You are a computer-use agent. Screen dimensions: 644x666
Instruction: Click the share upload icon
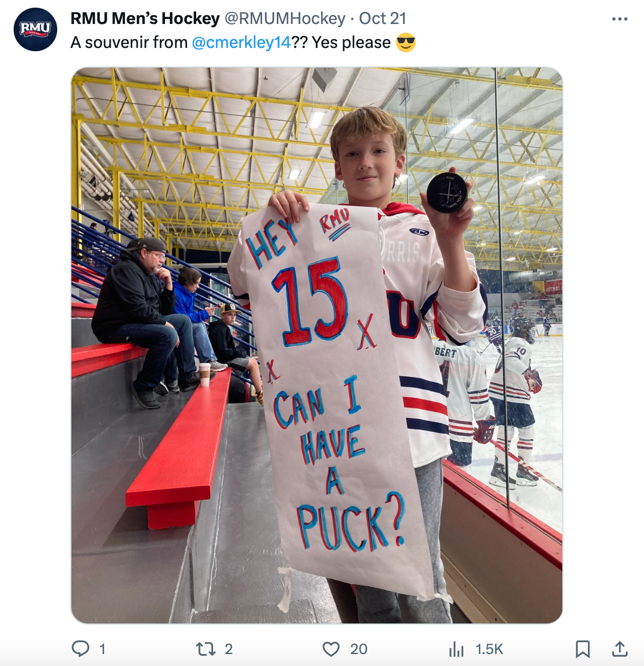619,649
